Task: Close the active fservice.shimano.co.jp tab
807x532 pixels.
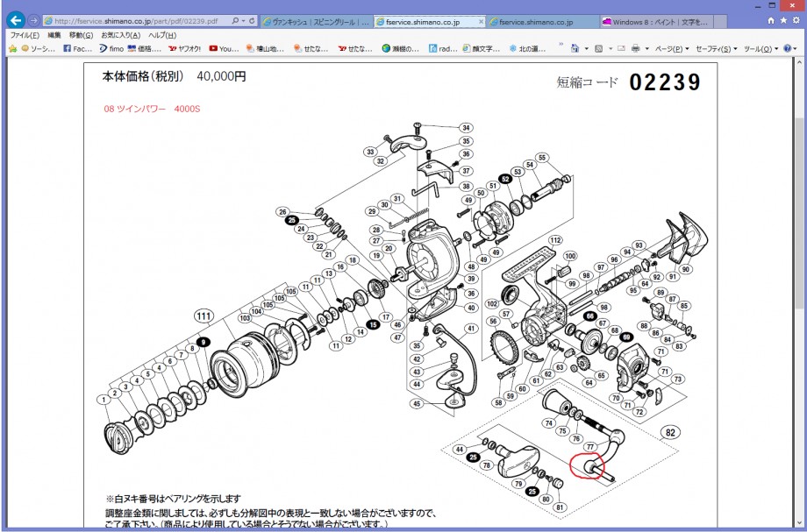Action: tap(482, 22)
